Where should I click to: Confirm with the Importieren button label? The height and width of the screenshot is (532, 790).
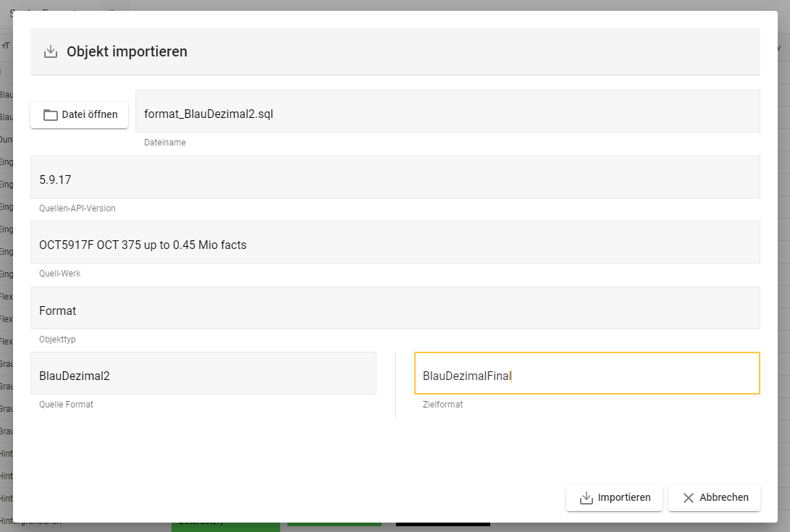[623, 498]
